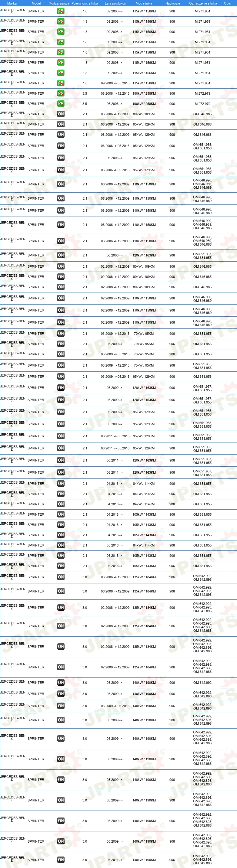Select '03.2009 -> 05.2016' in 140kW row
This screenshot has width=237, height=868.
click(x=115, y=706)
